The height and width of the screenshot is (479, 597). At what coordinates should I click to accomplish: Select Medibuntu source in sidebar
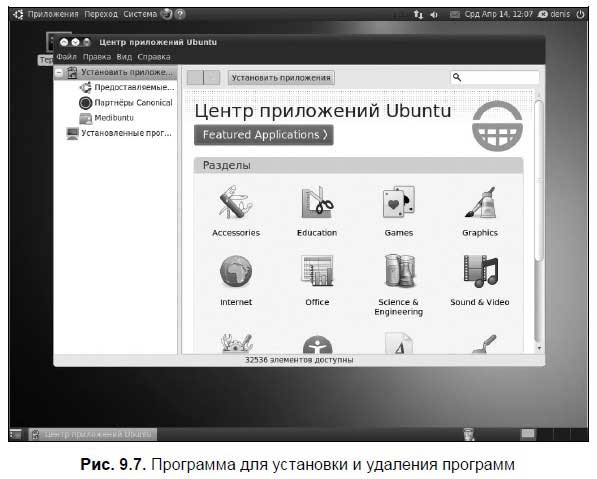coord(107,118)
